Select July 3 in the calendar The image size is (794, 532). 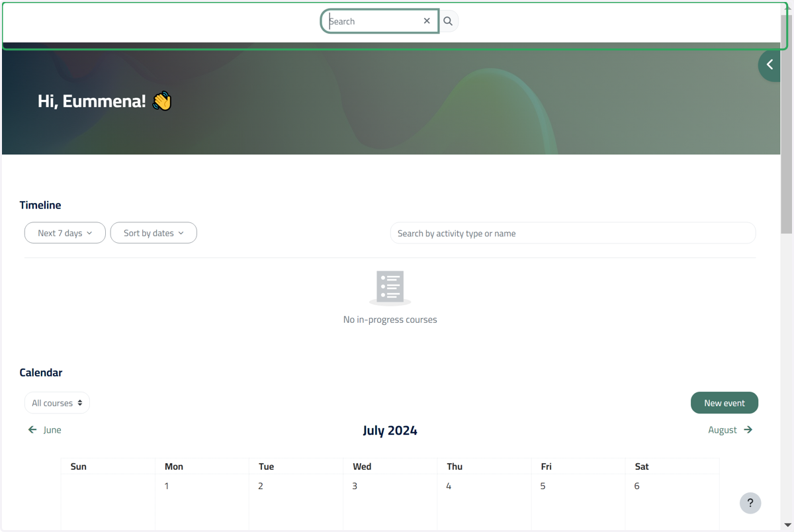click(355, 486)
